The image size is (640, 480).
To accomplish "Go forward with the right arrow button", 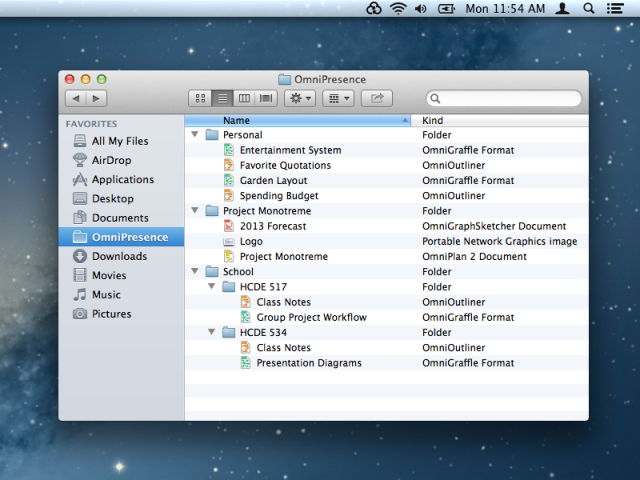I will pos(96,98).
